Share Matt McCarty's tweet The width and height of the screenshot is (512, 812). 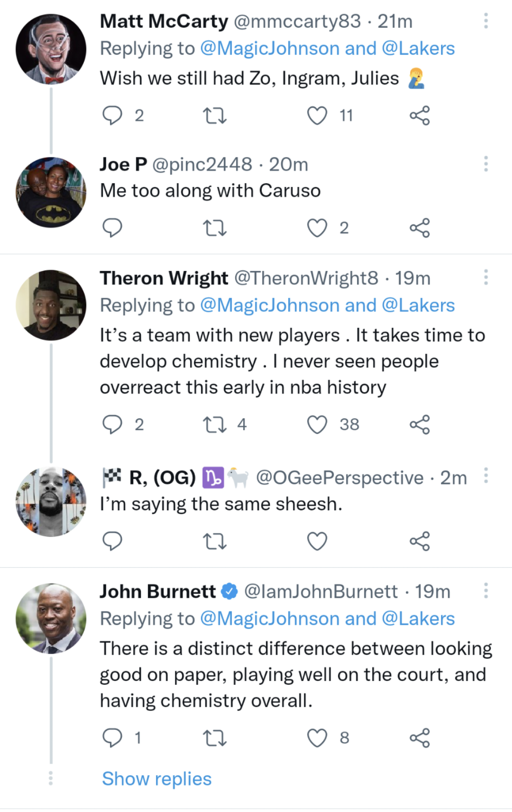pos(420,115)
